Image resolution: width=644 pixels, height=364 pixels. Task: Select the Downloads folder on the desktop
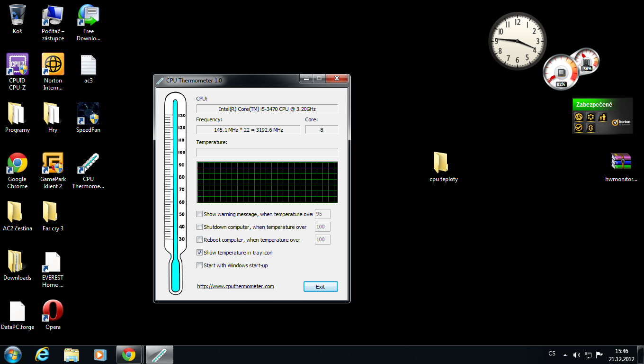tap(18, 265)
